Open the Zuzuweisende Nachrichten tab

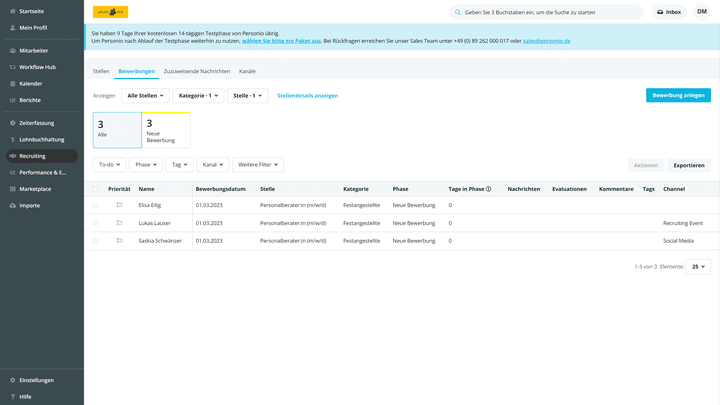pos(196,72)
